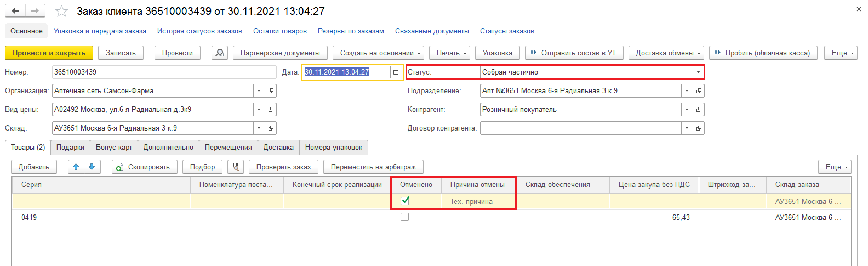This screenshot has height=266, width=868.
Task: Open the Печать dropdown menu
Action: click(452, 53)
